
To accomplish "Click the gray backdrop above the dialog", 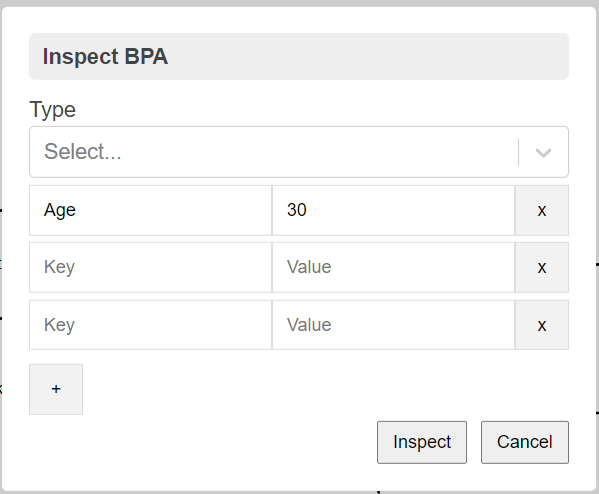I will point(300,3).
